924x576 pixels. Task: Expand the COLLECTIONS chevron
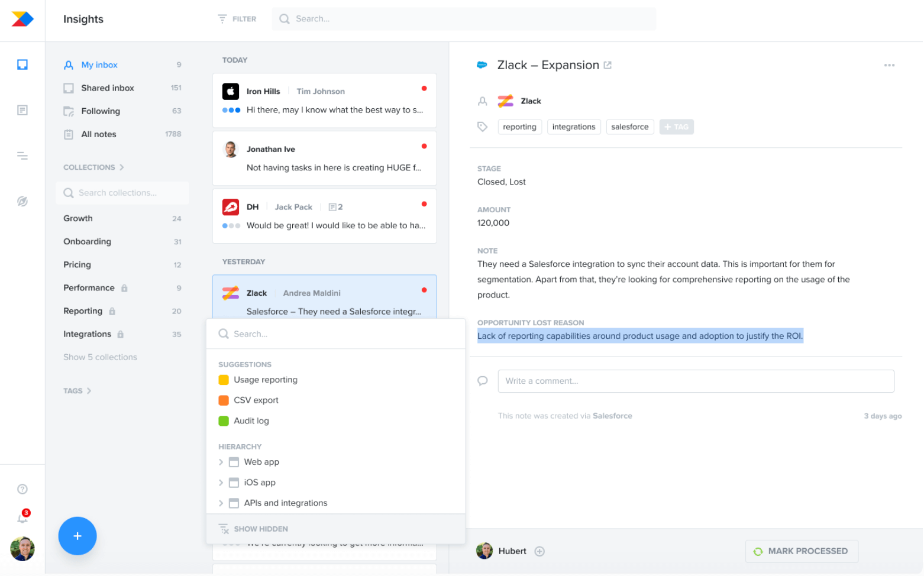point(122,167)
